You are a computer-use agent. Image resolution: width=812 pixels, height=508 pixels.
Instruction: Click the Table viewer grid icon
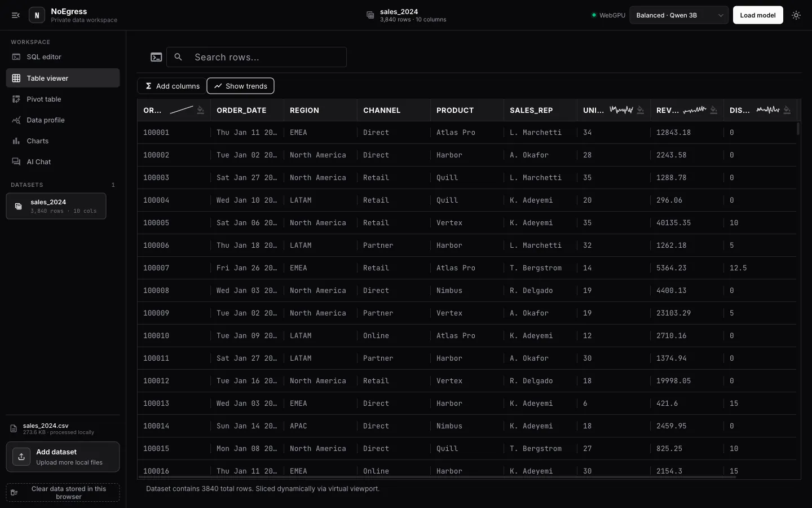(16, 78)
